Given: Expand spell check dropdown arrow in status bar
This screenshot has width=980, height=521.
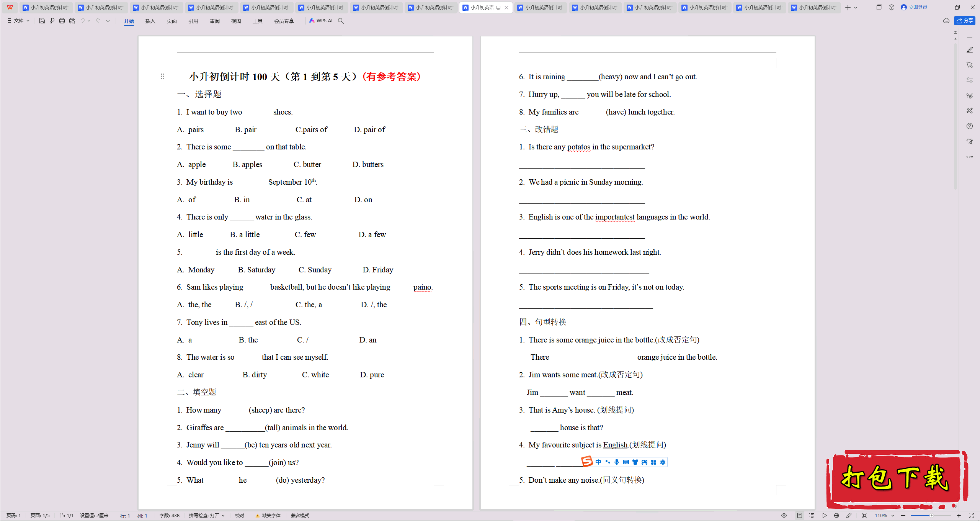Looking at the screenshot, I should point(223,516).
